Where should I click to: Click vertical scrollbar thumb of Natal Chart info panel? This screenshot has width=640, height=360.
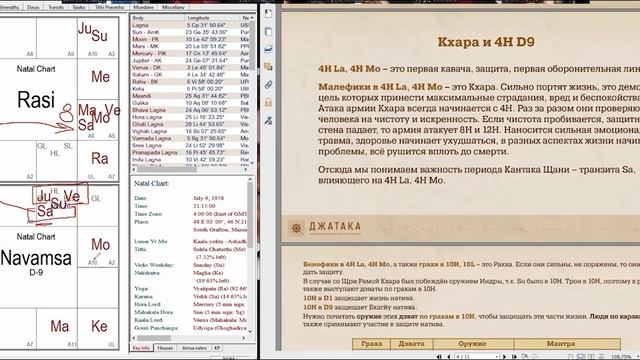click(250, 214)
